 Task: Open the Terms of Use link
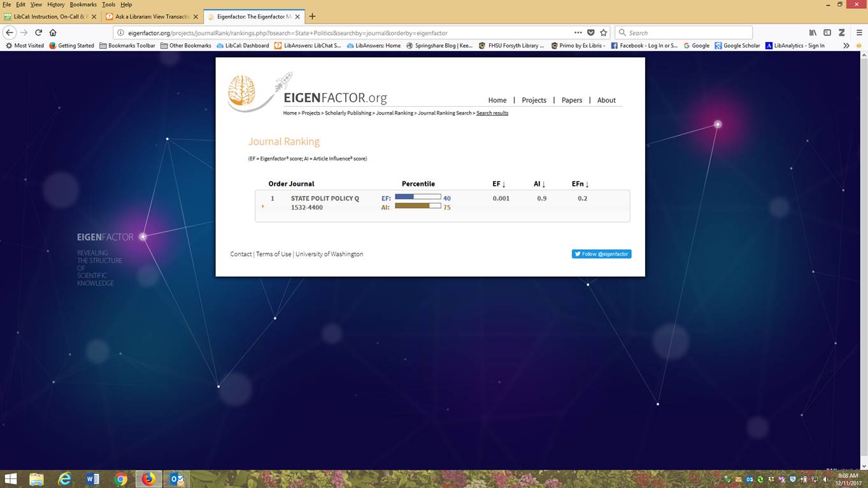(x=273, y=254)
